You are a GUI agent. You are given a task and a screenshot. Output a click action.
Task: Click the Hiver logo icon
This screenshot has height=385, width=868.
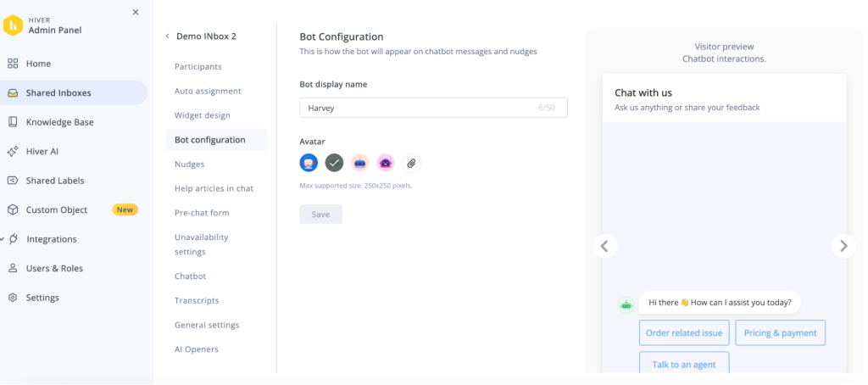coord(13,25)
